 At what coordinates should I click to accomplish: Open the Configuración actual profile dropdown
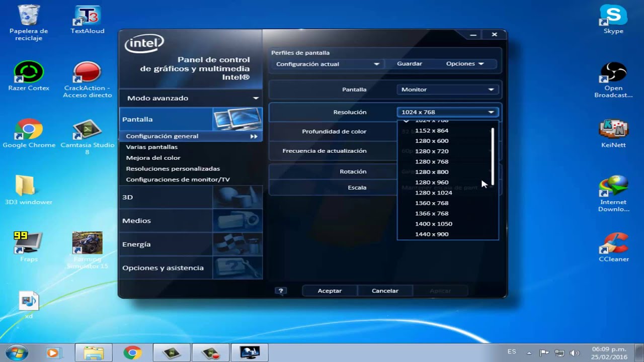click(x=327, y=64)
